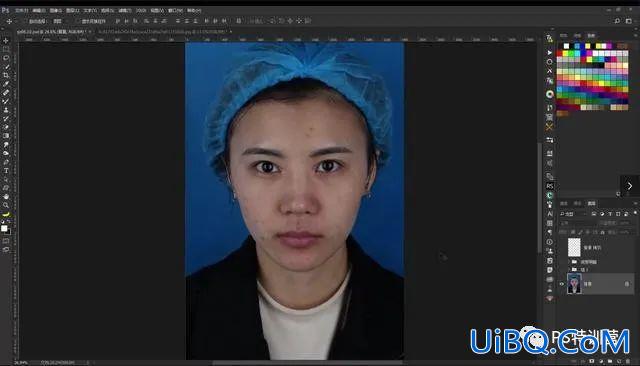Open status bar info arrow
The height and width of the screenshot is (366, 640).
point(88,362)
